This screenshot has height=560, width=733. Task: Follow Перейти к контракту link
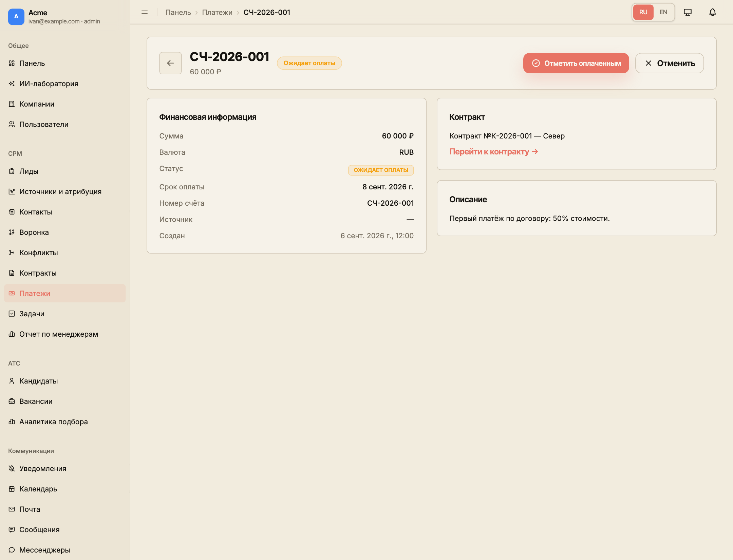point(493,151)
